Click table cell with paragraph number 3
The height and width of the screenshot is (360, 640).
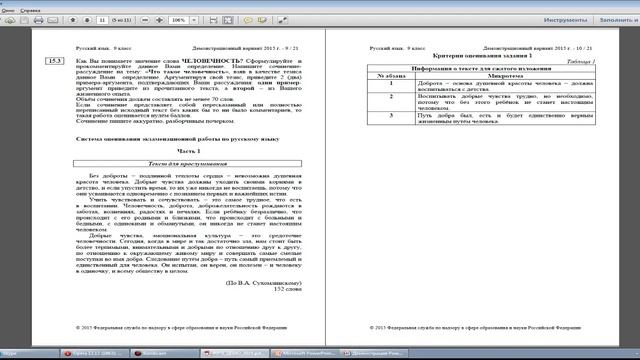391,118
